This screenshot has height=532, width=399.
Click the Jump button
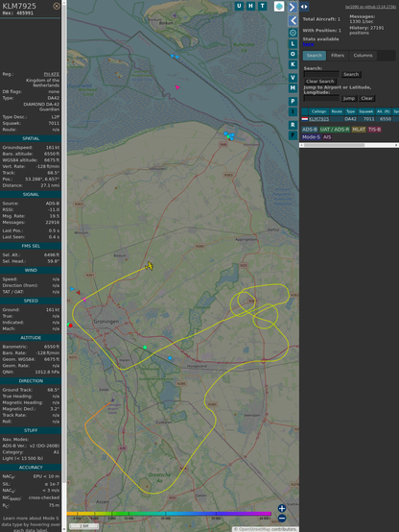coord(348,98)
